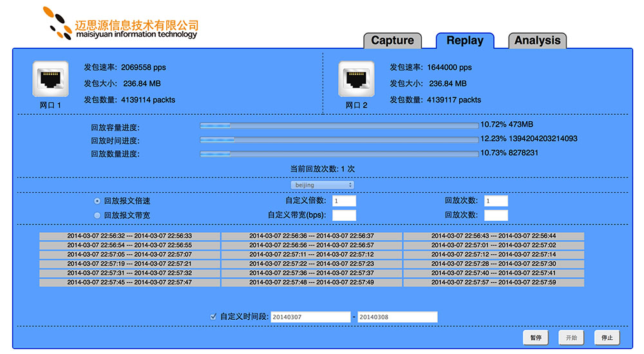Screen dimensions: 644x354
Task: Click the 回放时间进度 progress bar
Action: pyautogui.click(x=339, y=139)
